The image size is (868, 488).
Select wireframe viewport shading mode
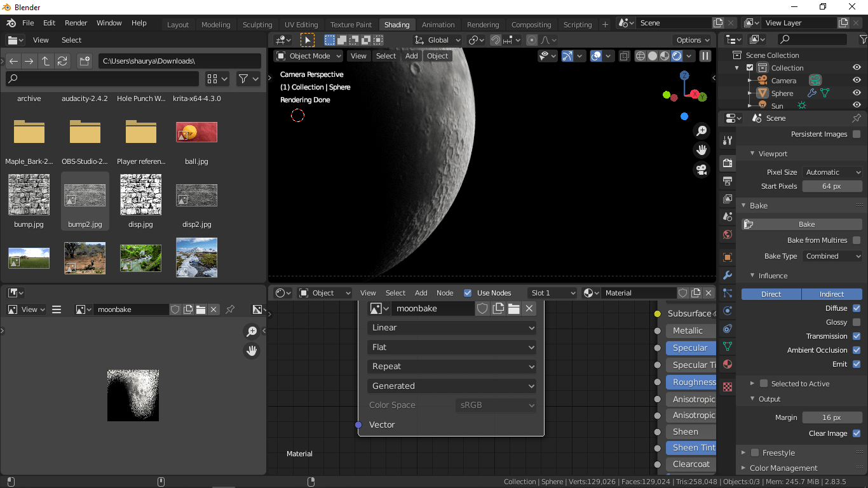(x=641, y=56)
